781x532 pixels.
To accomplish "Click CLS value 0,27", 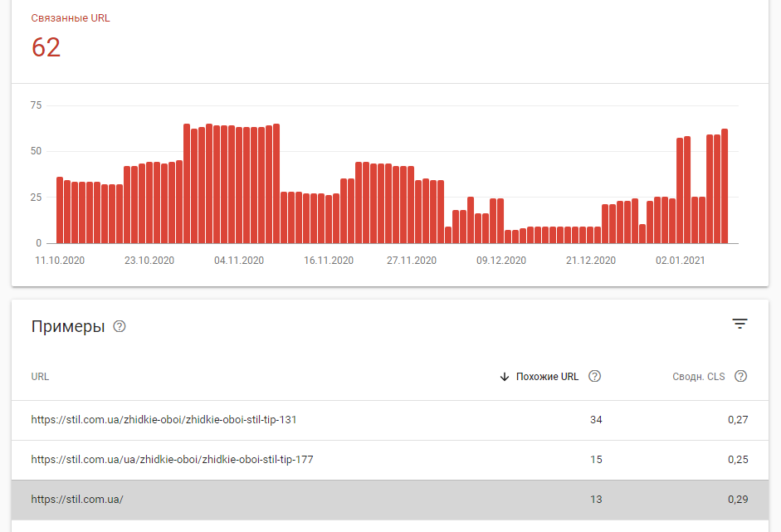I will tap(738, 420).
